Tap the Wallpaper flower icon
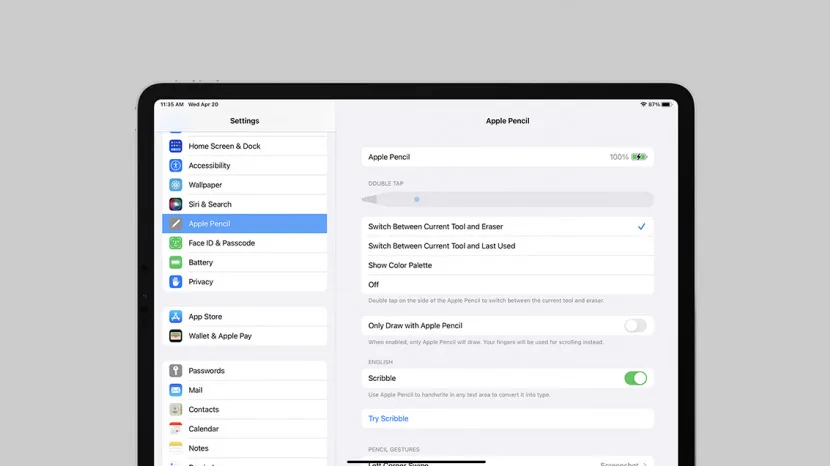This screenshot has height=466, width=830. (176, 185)
